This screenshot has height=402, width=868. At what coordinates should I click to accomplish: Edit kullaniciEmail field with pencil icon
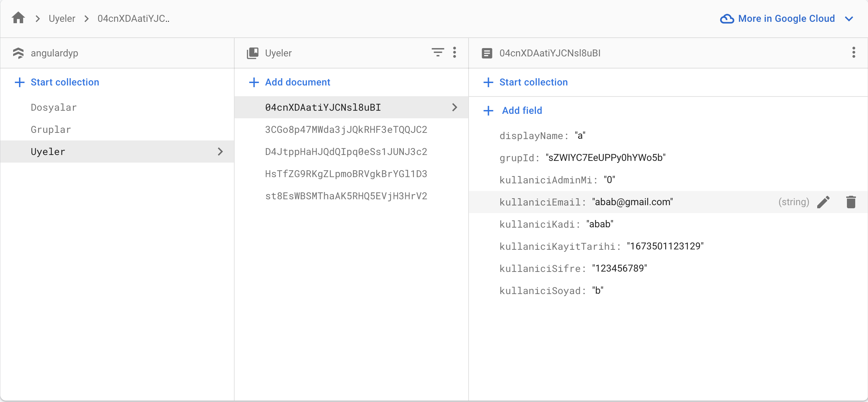(x=823, y=202)
